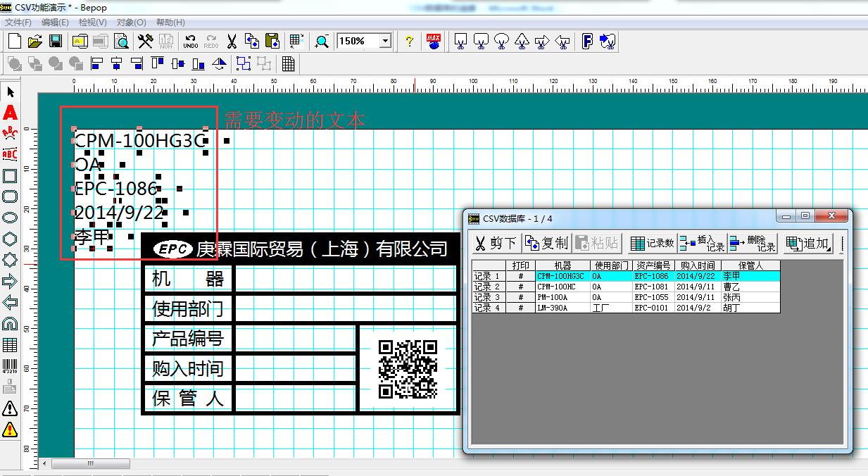Click the horizontal scrollbar thumb at canvas bottom
Viewport: 868px width, 476px height.
(x=91, y=463)
